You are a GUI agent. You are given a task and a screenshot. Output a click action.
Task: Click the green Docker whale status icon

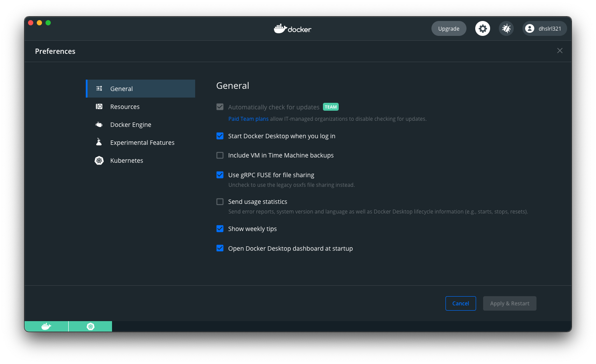point(46,326)
